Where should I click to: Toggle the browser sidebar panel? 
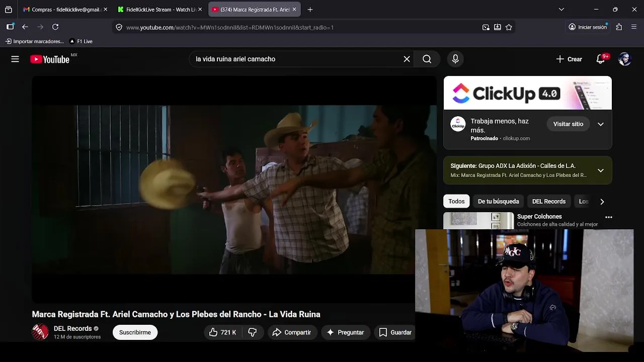point(10,27)
